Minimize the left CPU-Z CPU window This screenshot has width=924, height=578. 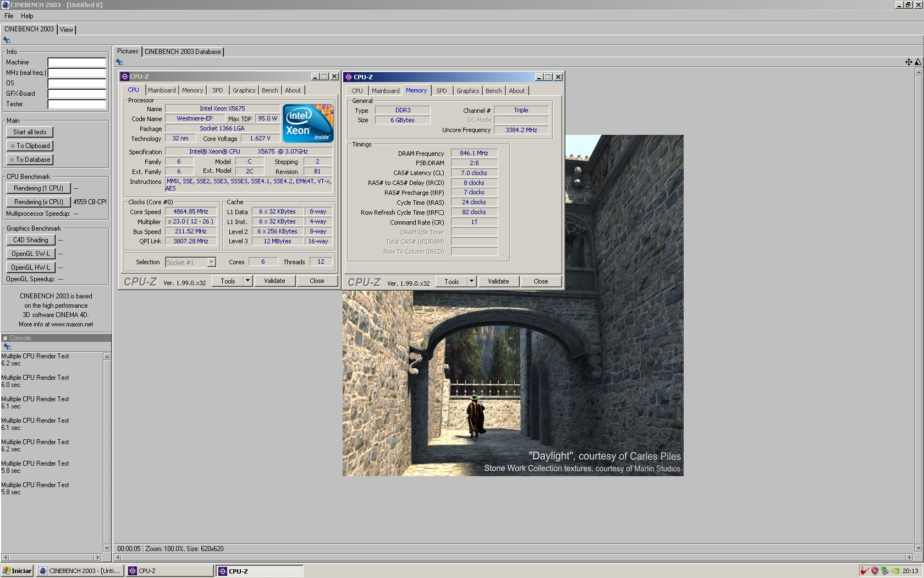point(315,77)
